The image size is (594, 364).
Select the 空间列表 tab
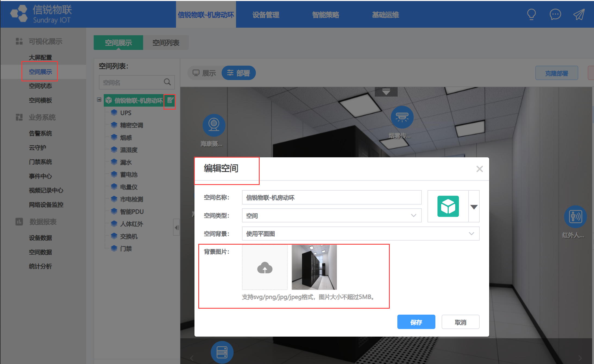166,43
